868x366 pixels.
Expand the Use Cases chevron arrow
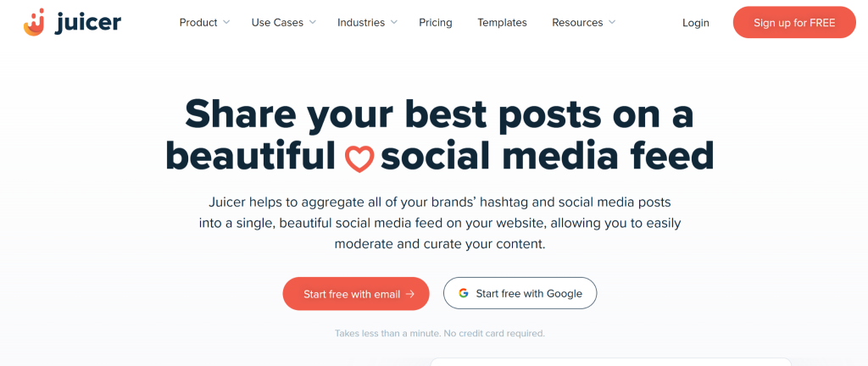pos(313,23)
